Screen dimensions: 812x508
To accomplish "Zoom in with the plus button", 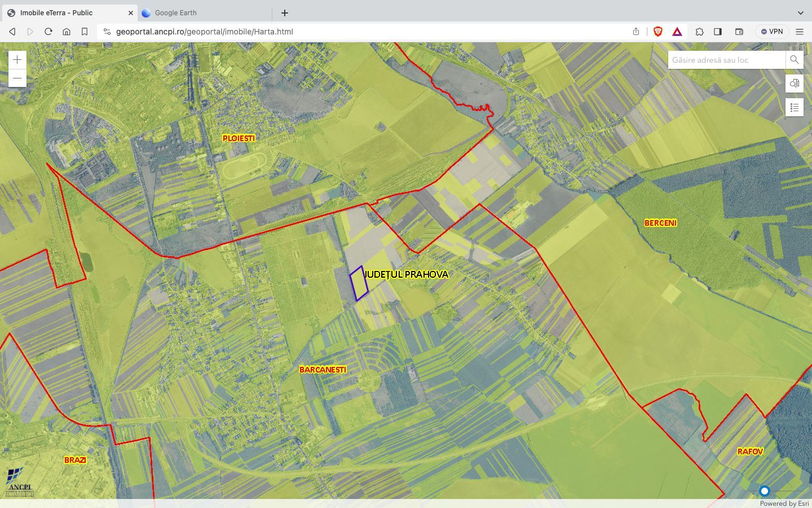I will point(17,59).
